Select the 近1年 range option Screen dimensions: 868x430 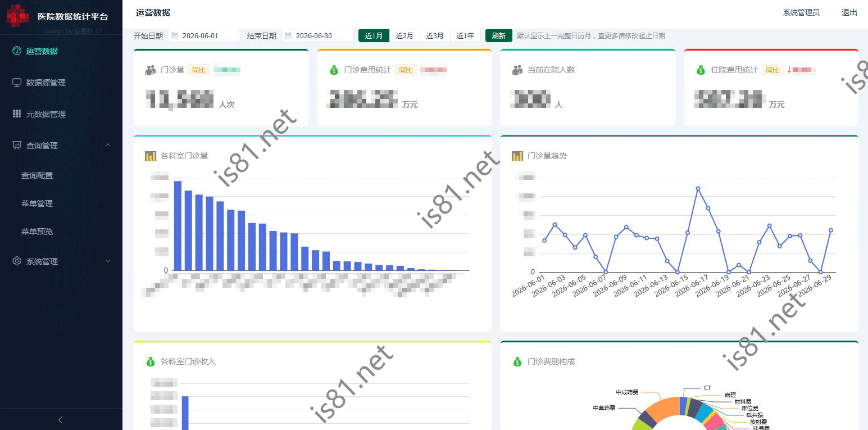pyautogui.click(x=465, y=35)
